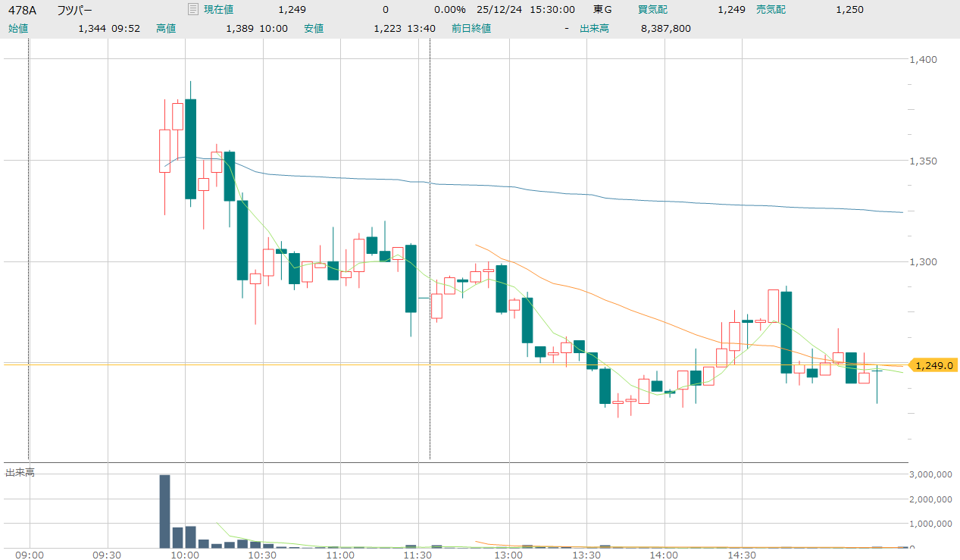The height and width of the screenshot is (560, 960).
Task: Click the 安値 low price label
Action: click(314, 28)
